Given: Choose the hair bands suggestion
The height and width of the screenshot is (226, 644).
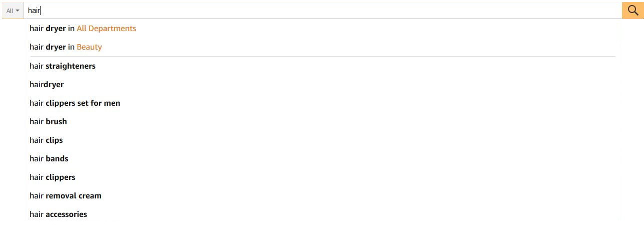Looking at the screenshot, I should point(49,159).
